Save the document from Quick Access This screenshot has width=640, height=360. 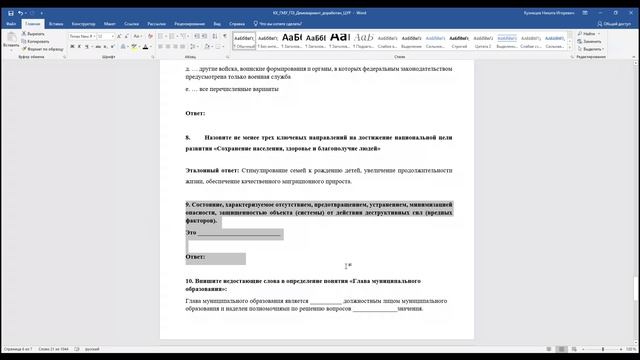click(11, 13)
